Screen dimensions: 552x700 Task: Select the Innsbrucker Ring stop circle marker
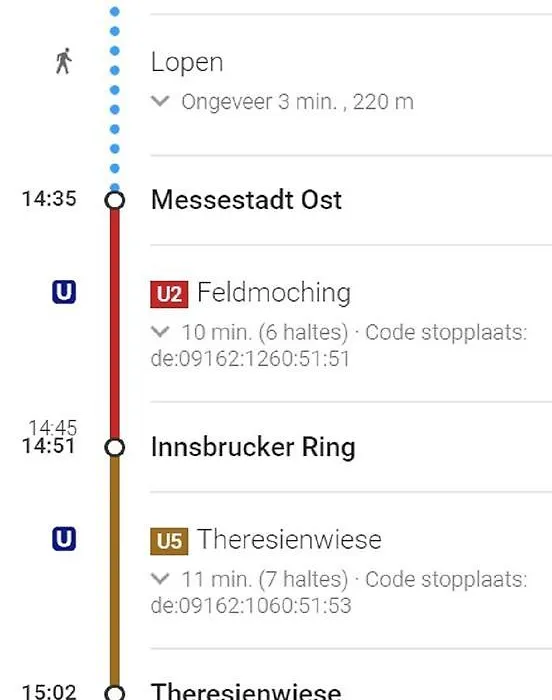(x=115, y=447)
